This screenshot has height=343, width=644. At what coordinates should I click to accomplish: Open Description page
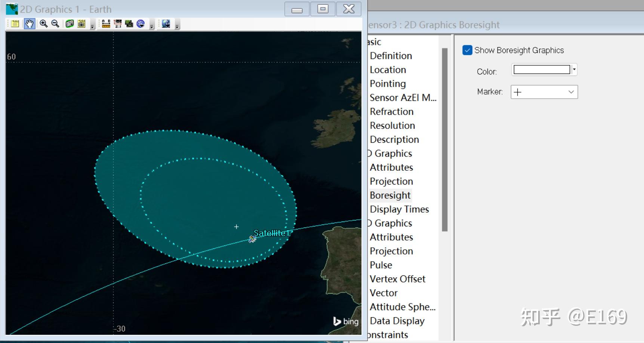point(394,139)
